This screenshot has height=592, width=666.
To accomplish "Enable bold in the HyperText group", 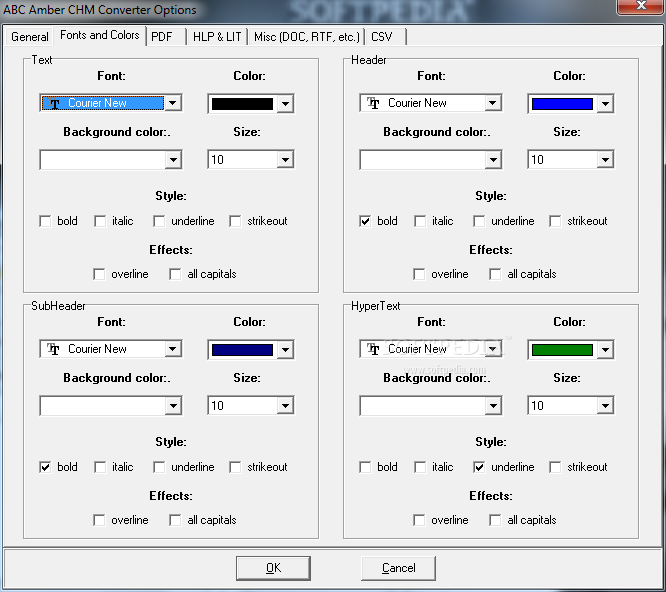I will pos(365,467).
